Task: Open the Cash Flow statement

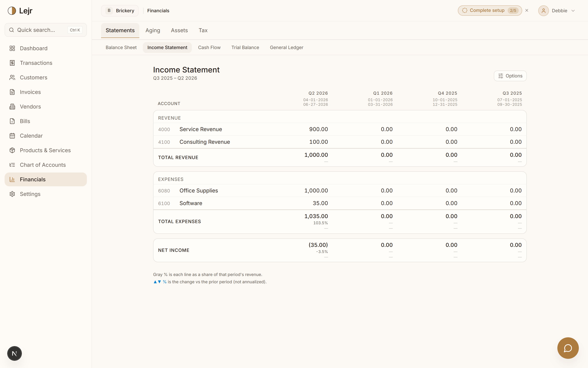Action: [x=209, y=48]
